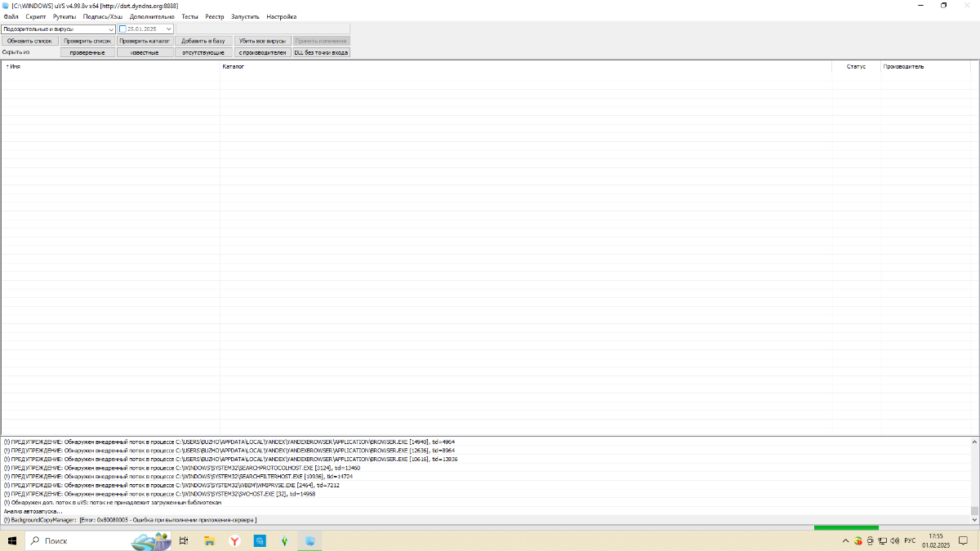Open the date picker dropdown arrow

(x=169, y=29)
